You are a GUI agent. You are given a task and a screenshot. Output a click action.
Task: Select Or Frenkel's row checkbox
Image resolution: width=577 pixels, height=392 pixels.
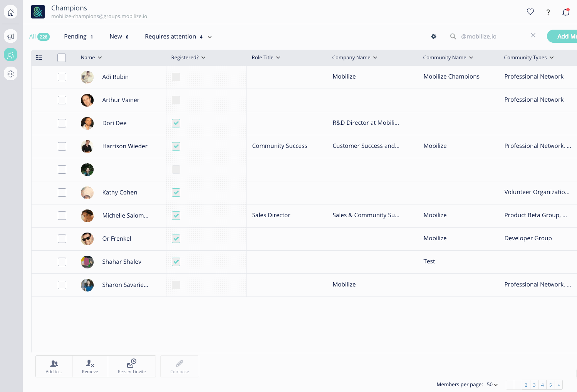tap(62, 239)
